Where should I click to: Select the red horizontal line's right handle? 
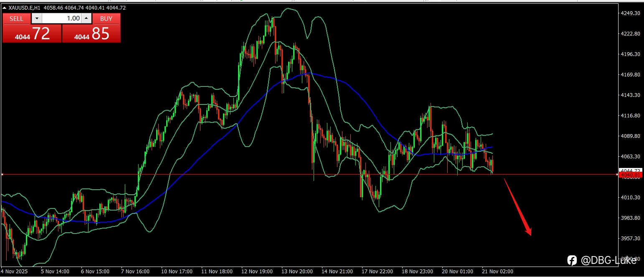click(x=617, y=174)
